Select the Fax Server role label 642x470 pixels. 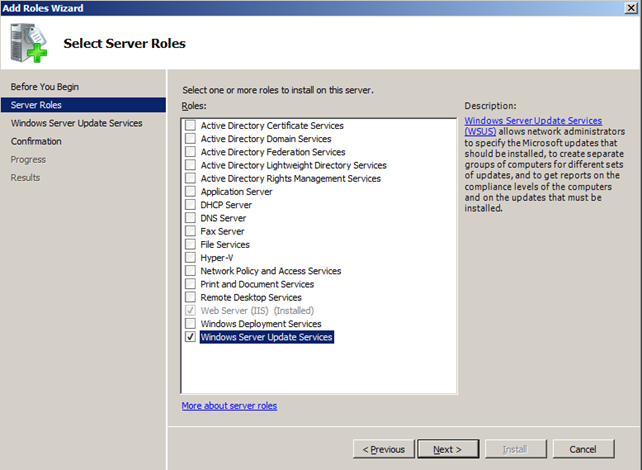pyautogui.click(x=223, y=231)
